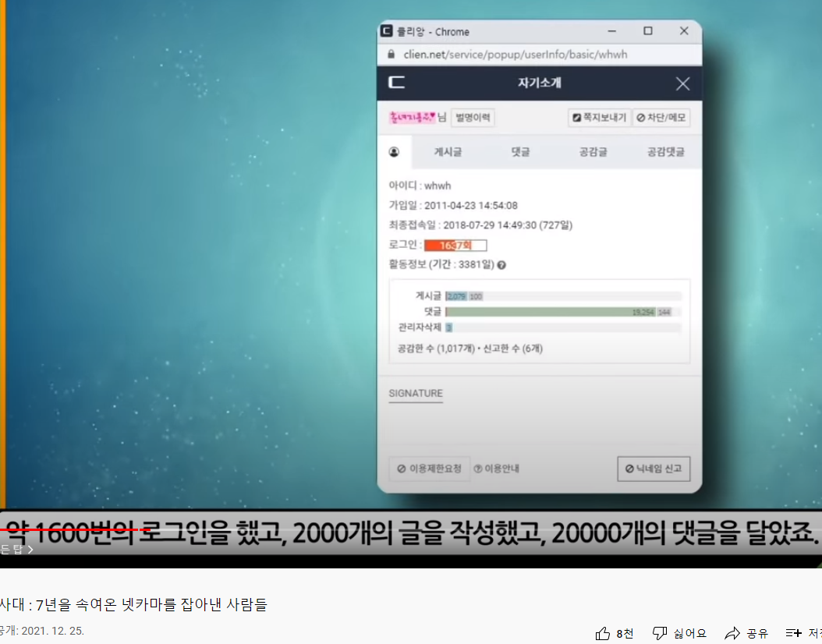
Task: Click the 공감한 수 (1,017개) text
Action: 436,349
